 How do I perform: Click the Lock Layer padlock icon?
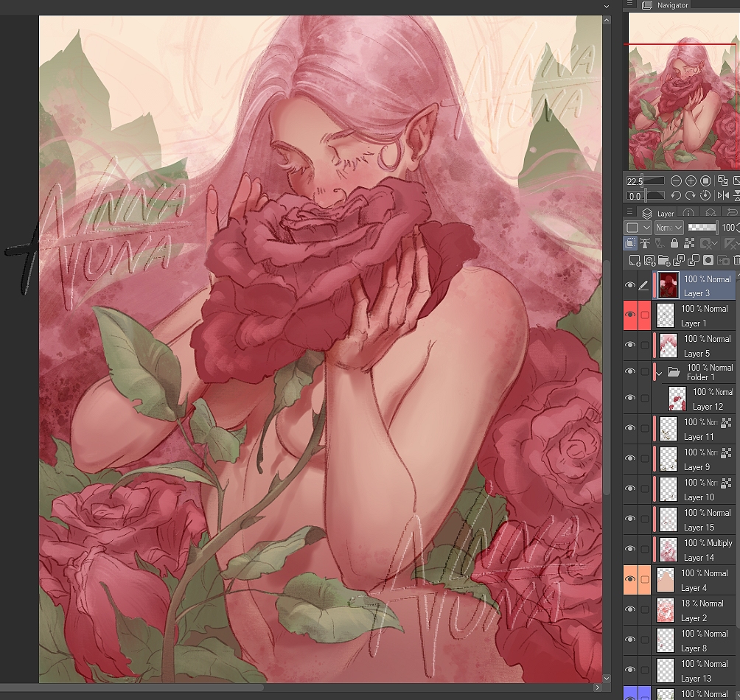coord(674,243)
